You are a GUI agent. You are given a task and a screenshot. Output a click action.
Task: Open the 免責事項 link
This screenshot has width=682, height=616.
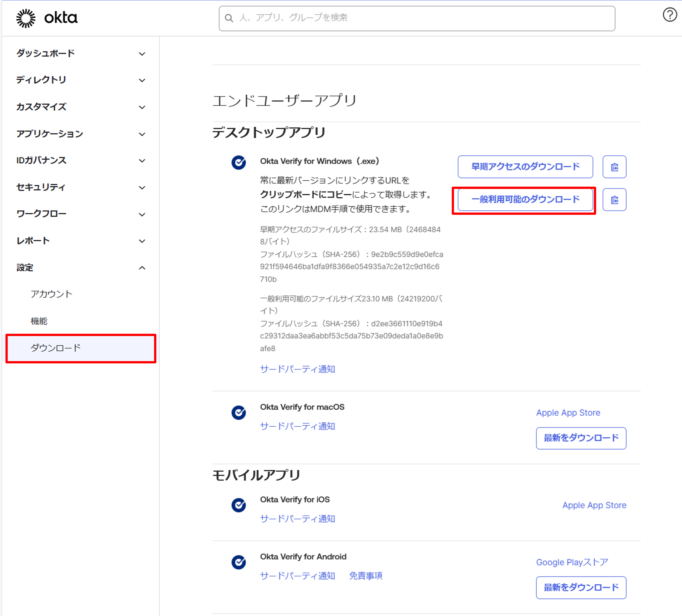(x=366, y=576)
